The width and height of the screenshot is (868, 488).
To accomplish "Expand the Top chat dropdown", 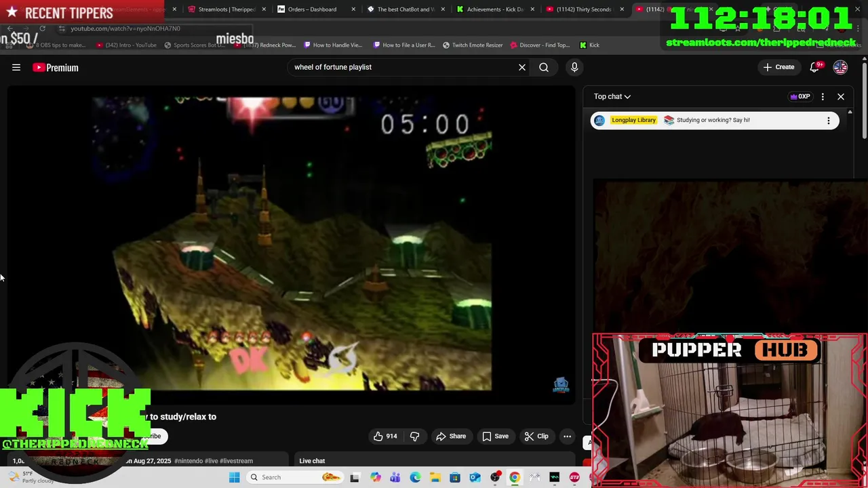I will coord(612,96).
